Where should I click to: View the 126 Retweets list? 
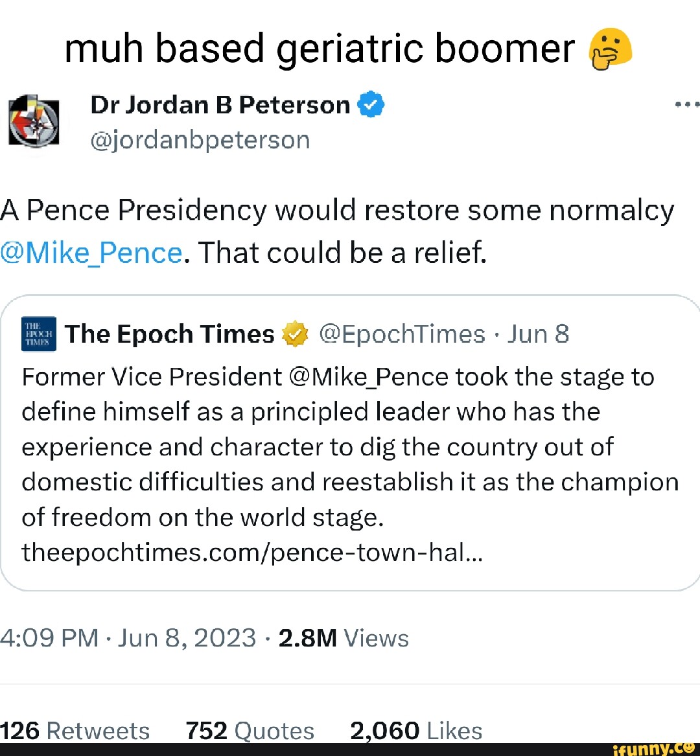(75, 731)
